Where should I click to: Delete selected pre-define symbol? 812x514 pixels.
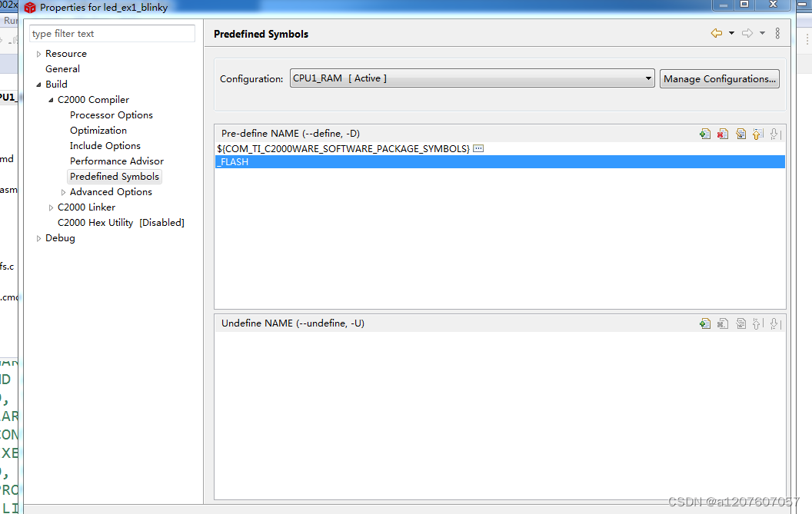[722, 134]
